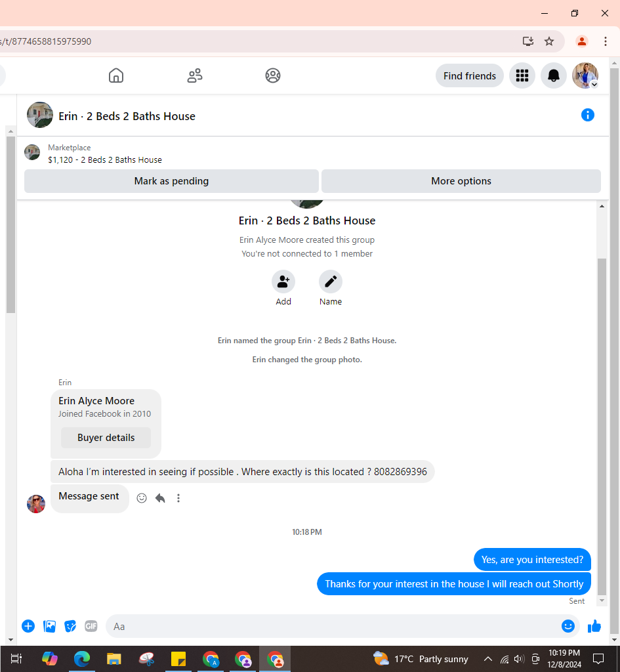
Task: Click the Marketplace listing $1,120 text
Action: pyautogui.click(x=105, y=160)
